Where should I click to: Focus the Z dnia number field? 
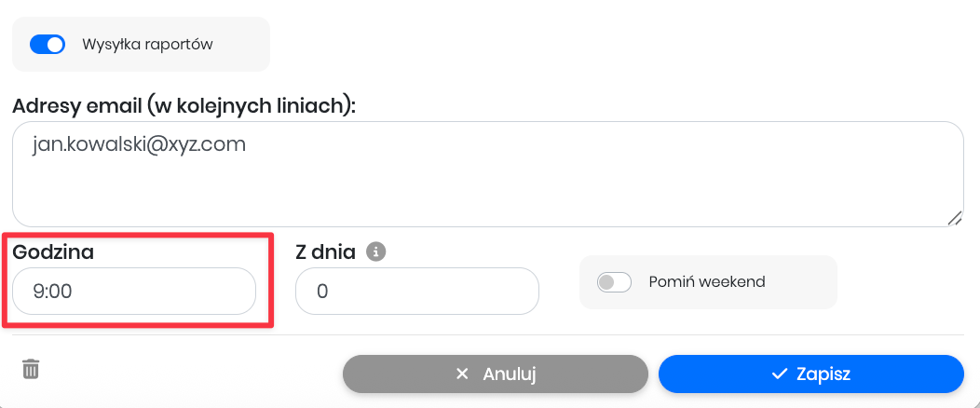pos(417,292)
